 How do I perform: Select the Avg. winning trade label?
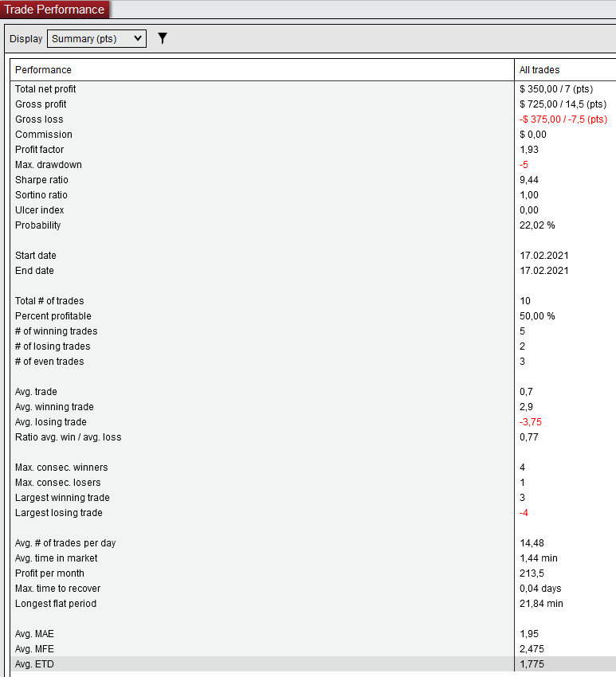click(54, 407)
